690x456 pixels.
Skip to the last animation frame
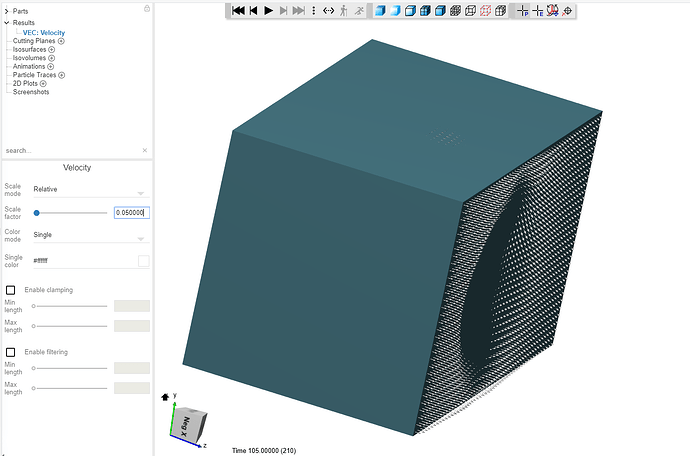point(299,11)
